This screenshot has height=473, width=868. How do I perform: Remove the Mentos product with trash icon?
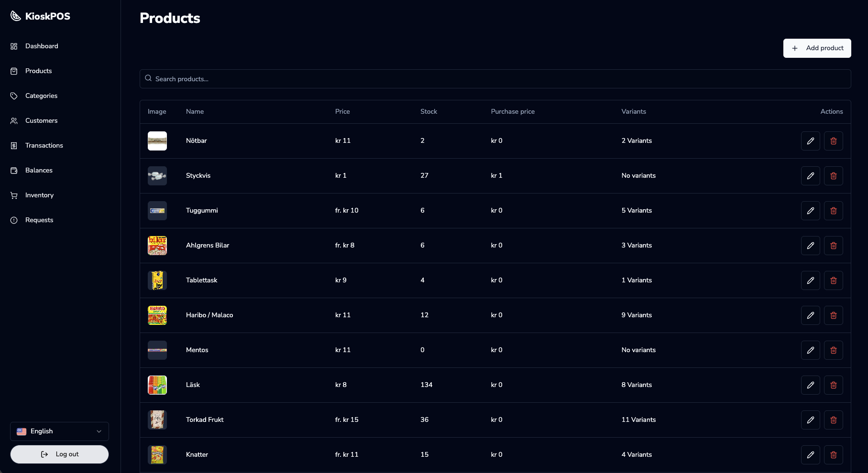point(833,350)
